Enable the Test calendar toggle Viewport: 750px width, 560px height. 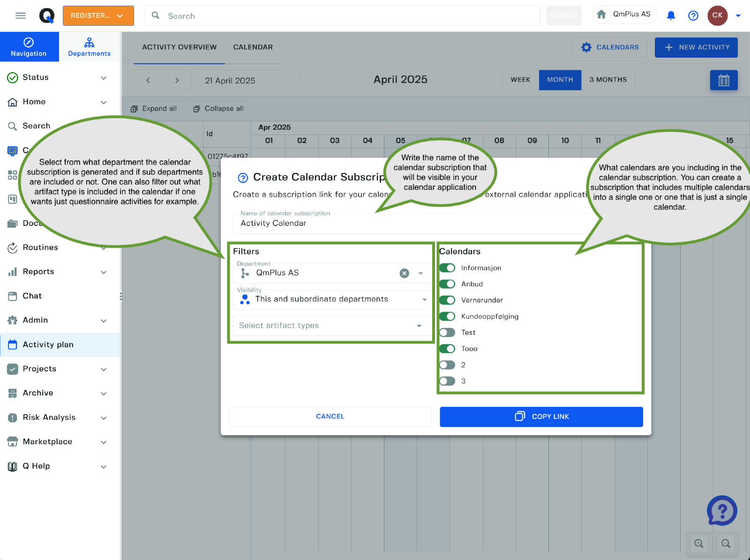[447, 333]
